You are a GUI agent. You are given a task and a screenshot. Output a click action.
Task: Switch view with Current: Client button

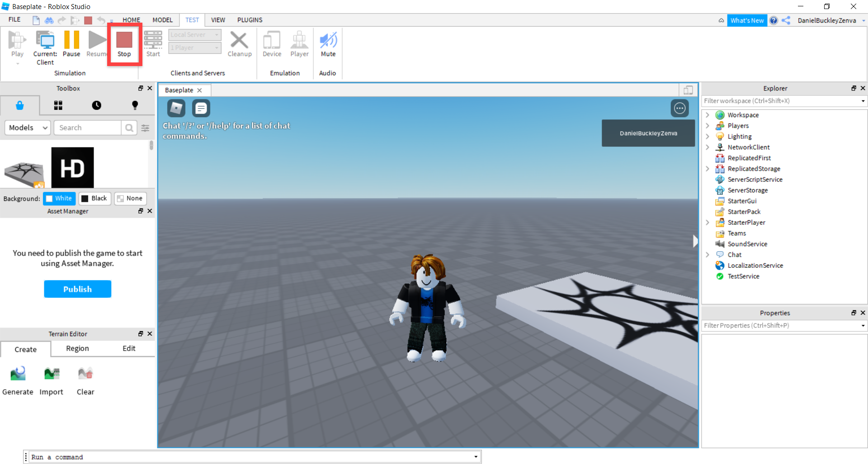(45, 48)
